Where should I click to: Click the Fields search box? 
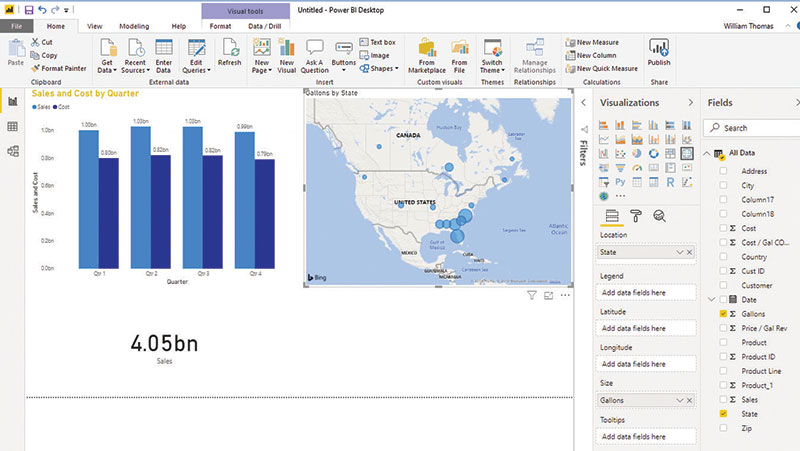[x=755, y=128]
